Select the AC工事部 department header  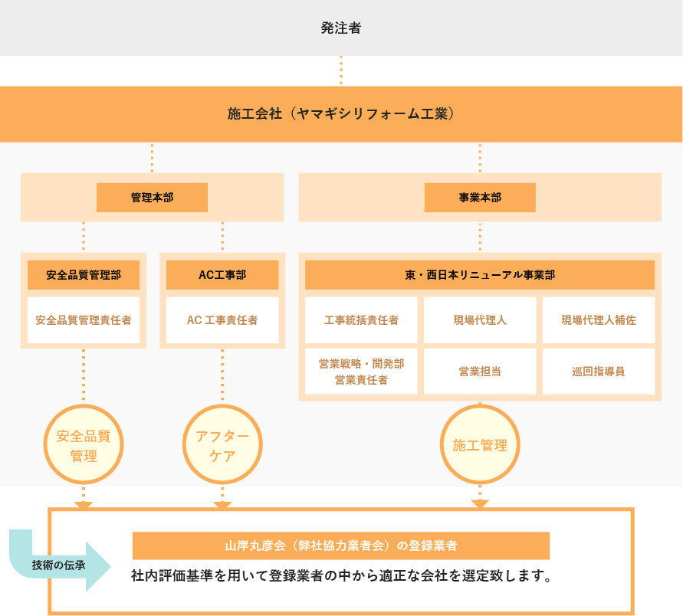tap(222, 275)
